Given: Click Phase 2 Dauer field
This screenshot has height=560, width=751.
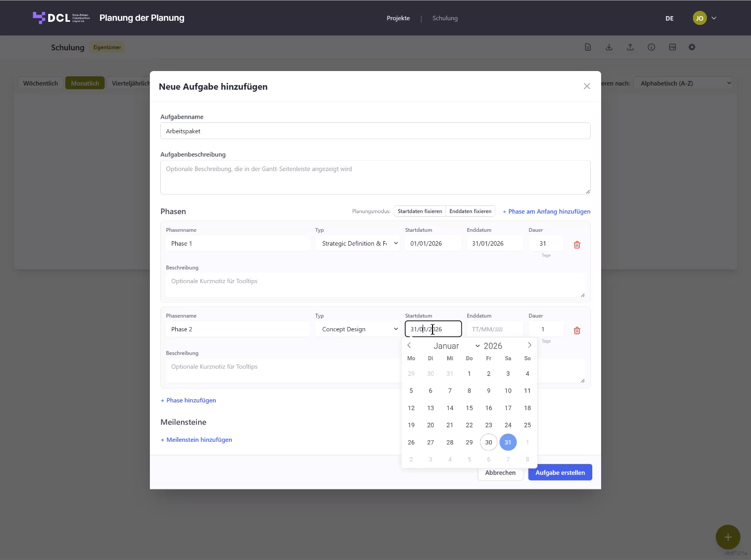Looking at the screenshot, I should coord(546,329).
